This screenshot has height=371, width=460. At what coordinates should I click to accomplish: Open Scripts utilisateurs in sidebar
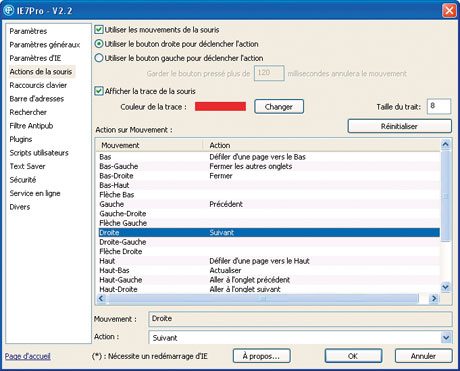click(x=39, y=153)
